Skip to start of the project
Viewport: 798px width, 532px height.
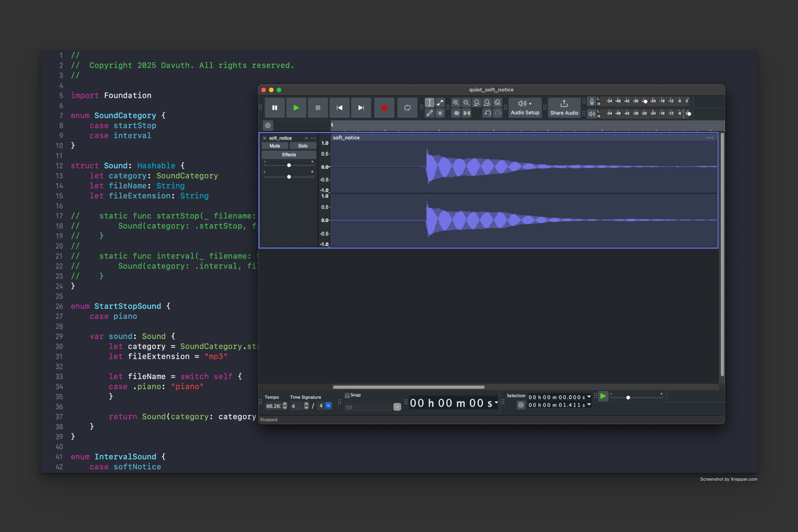tap(339, 108)
